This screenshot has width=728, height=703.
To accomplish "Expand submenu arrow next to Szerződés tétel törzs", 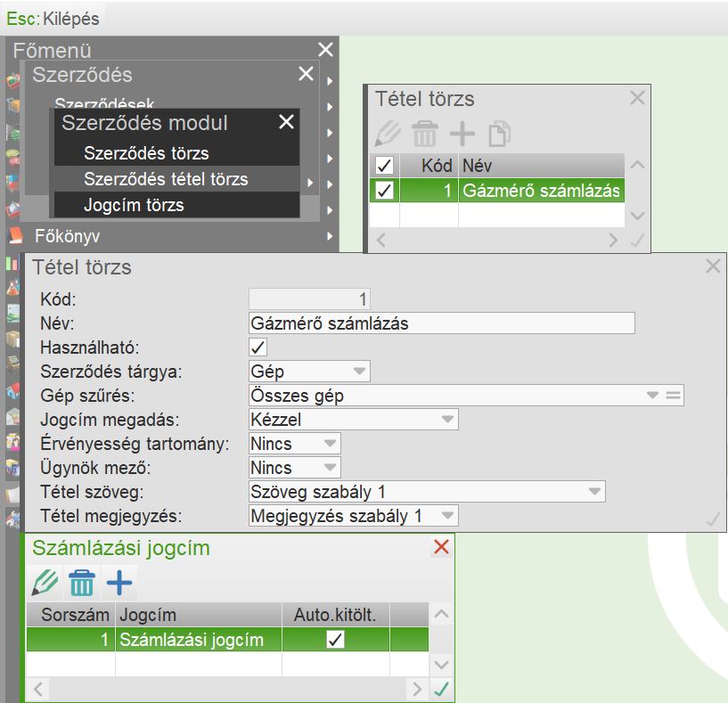I will [x=310, y=183].
